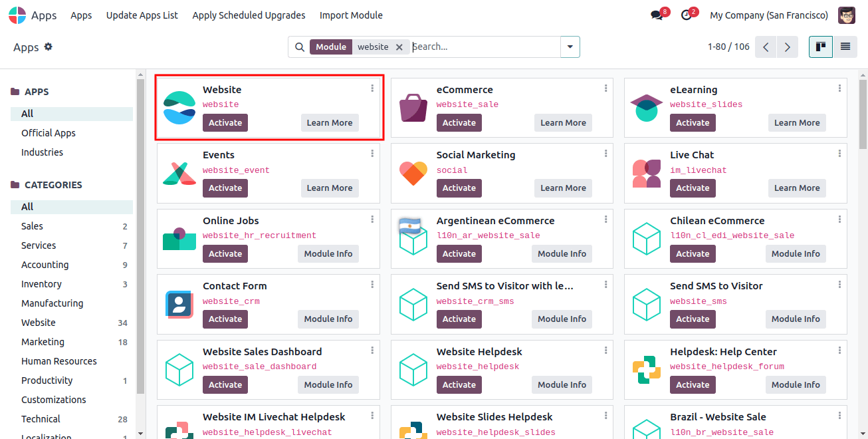Click the Contact Form app icon

[179, 304]
